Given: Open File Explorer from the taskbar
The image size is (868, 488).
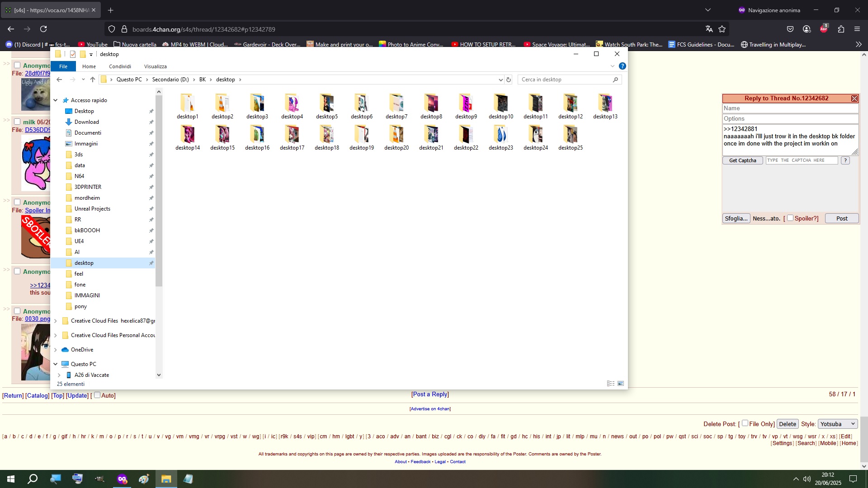Looking at the screenshot, I should click(x=166, y=479).
